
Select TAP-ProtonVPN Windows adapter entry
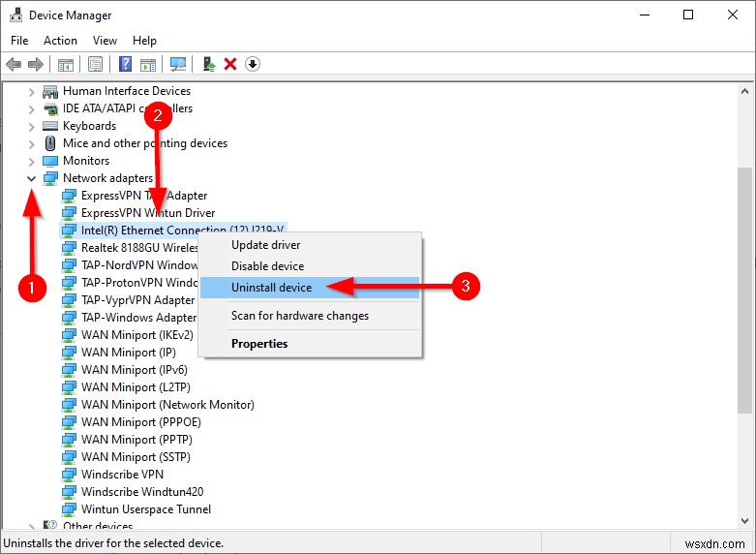[139, 282]
